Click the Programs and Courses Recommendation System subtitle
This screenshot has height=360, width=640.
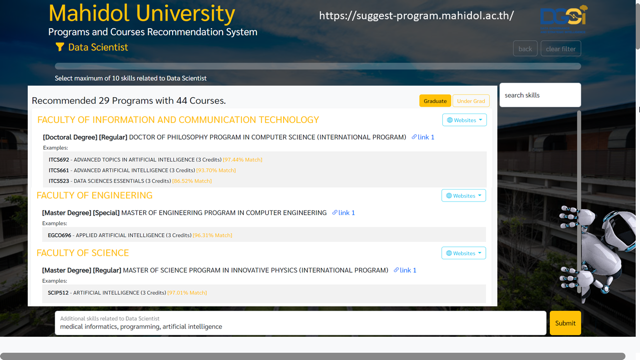(153, 32)
